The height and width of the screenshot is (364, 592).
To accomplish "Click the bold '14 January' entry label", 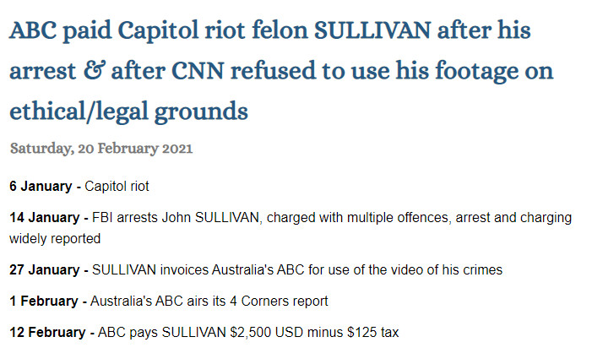I will (45, 218).
